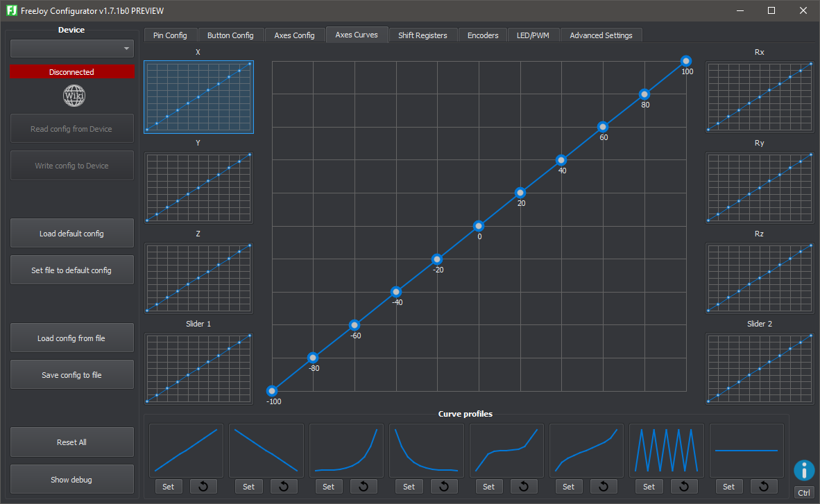Maximize the FreeJoy Configurator window
This screenshot has width=820, height=504.
[x=771, y=10]
